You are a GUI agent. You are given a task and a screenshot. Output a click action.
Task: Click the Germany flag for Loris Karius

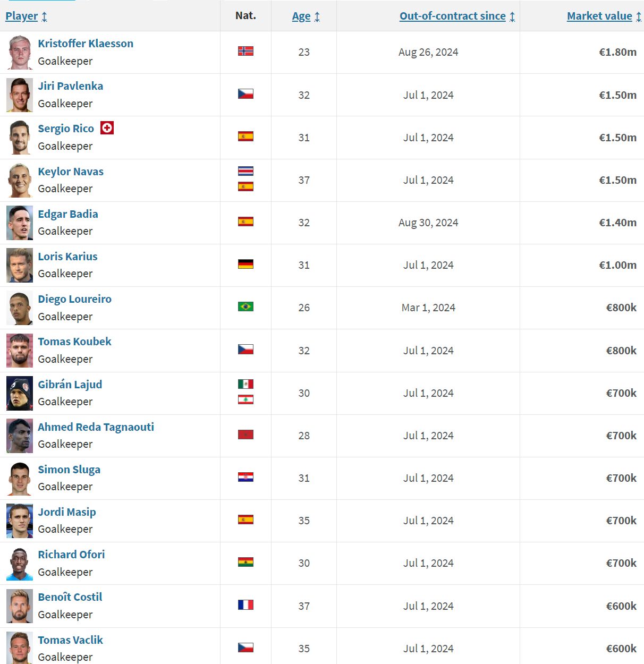click(245, 264)
